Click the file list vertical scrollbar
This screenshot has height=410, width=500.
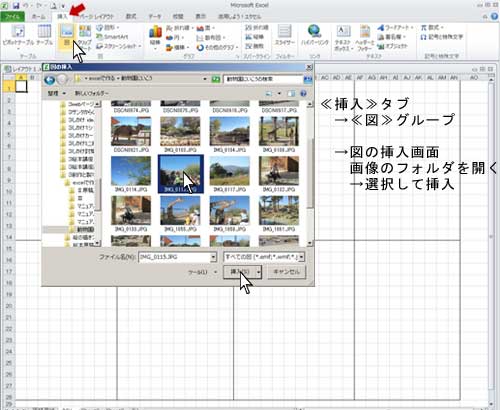point(310,174)
